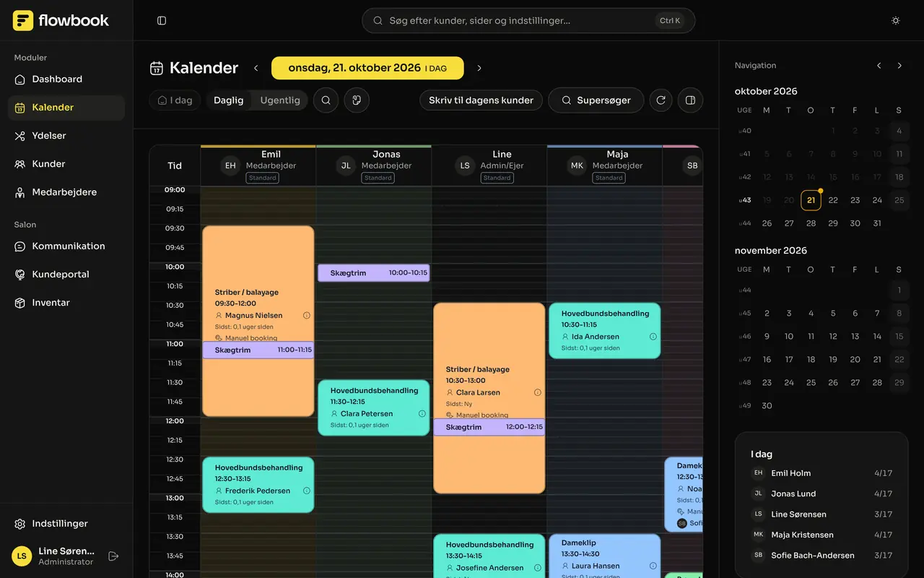Open the search field for customers and settings
Image resolution: width=924 pixels, height=578 pixels.
tap(528, 20)
